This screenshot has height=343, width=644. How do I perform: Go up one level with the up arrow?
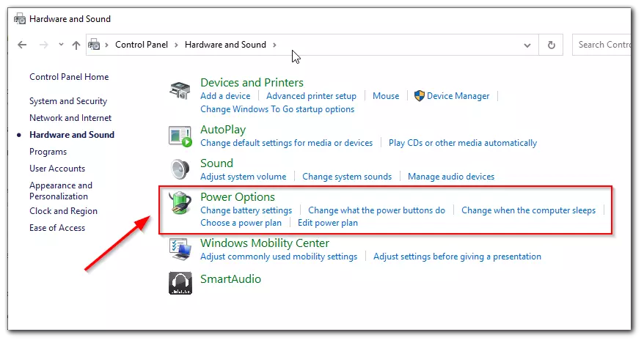tap(76, 45)
